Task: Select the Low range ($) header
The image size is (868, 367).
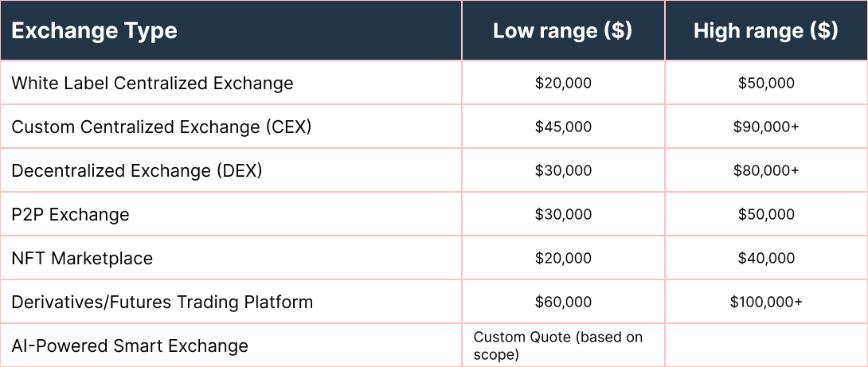Action: pos(562,31)
